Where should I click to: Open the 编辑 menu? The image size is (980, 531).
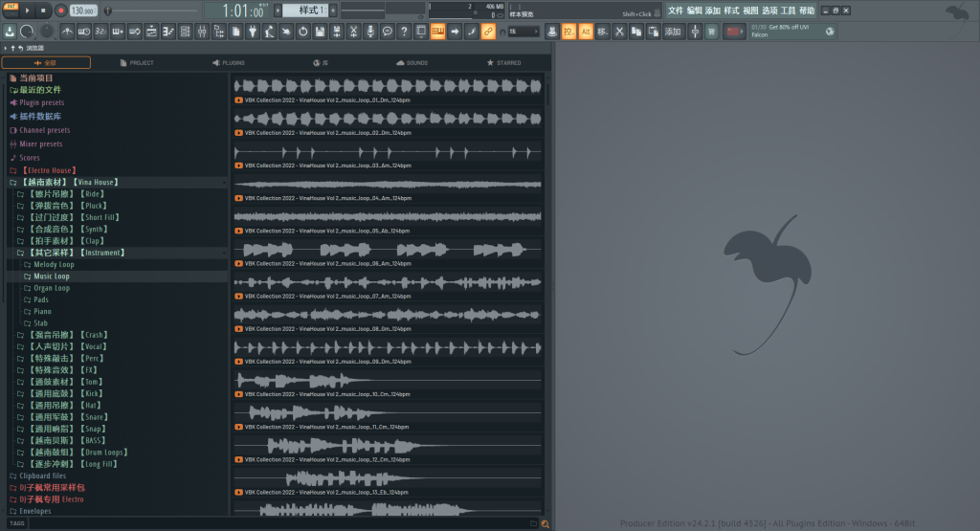[x=695, y=11]
